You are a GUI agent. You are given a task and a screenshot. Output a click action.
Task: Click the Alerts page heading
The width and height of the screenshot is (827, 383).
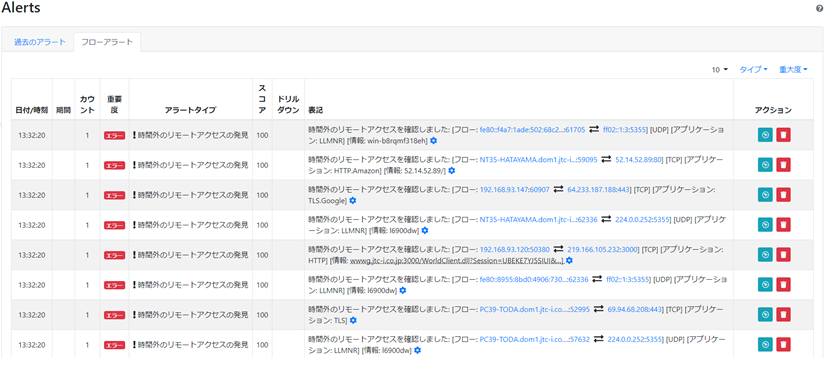[x=21, y=8]
